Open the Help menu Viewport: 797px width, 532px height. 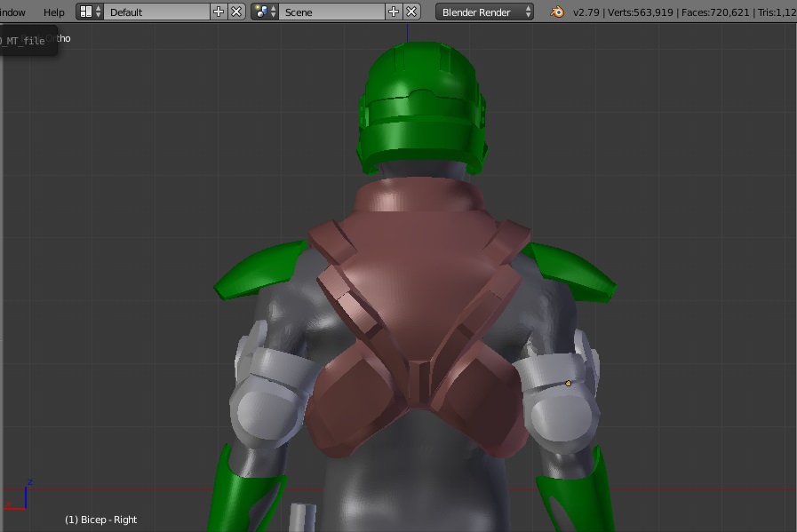tap(53, 12)
